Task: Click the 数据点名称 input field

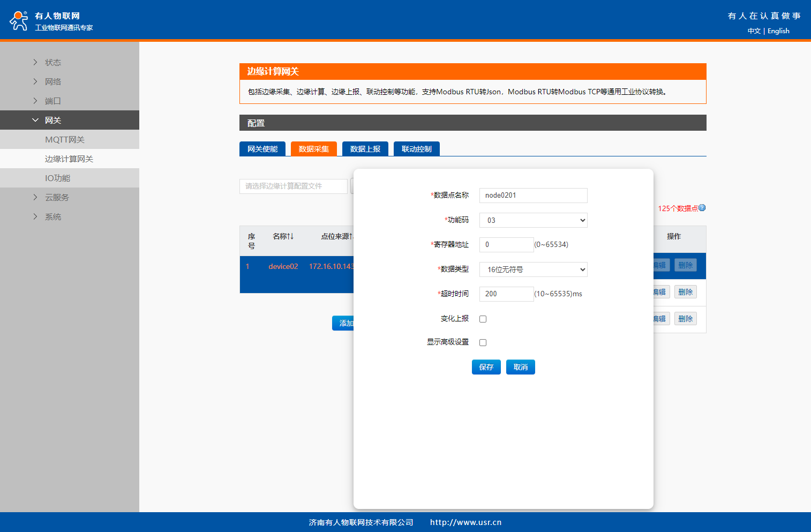Action: pos(533,196)
